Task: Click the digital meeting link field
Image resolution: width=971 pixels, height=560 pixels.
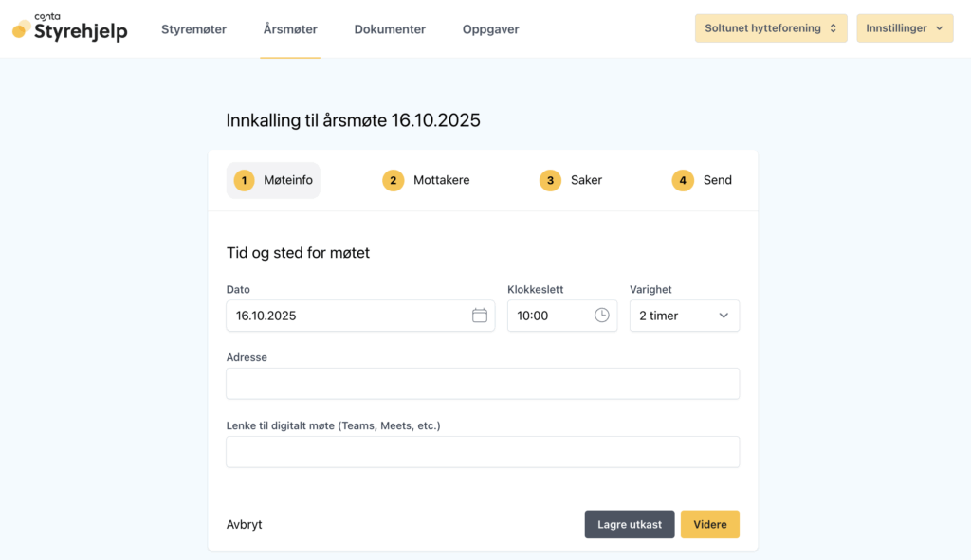Action: tap(482, 452)
